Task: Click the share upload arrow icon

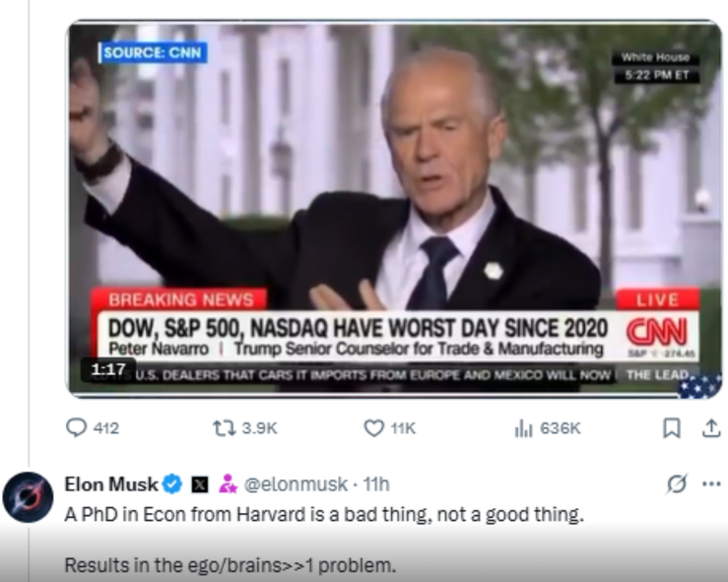Action: pos(710,427)
